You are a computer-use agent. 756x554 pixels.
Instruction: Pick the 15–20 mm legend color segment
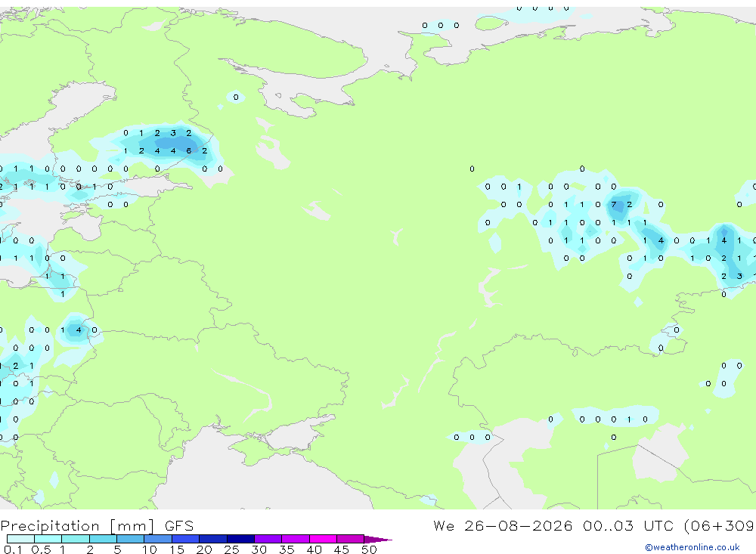(186, 539)
